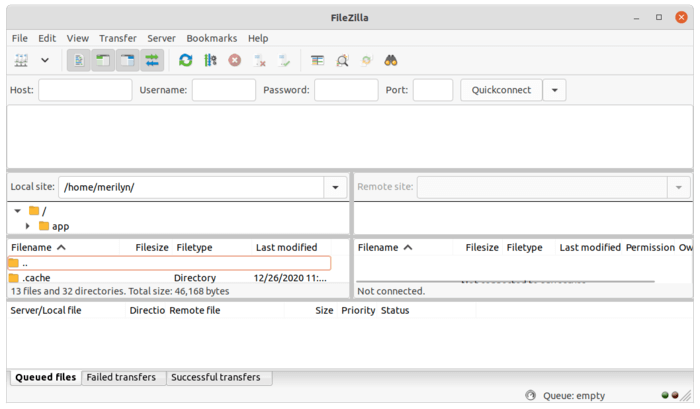Open directory listing filters dialog
Screen dimensions: 700x409
pyautogui.click(x=317, y=60)
